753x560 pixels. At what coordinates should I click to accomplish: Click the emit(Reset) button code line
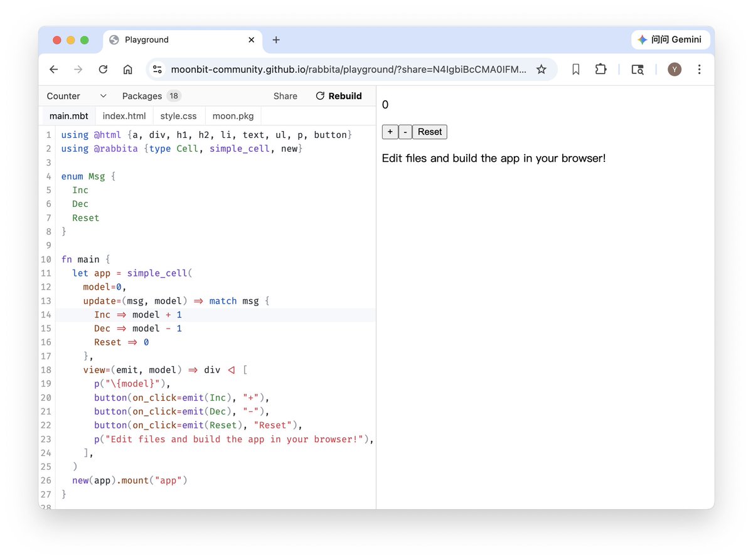(x=198, y=425)
